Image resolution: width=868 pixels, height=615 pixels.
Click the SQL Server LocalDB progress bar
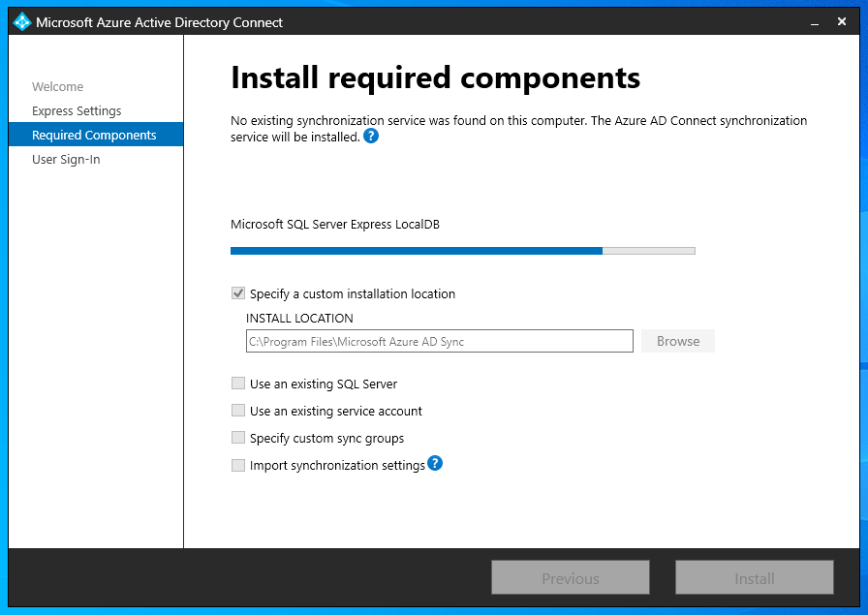tap(463, 251)
